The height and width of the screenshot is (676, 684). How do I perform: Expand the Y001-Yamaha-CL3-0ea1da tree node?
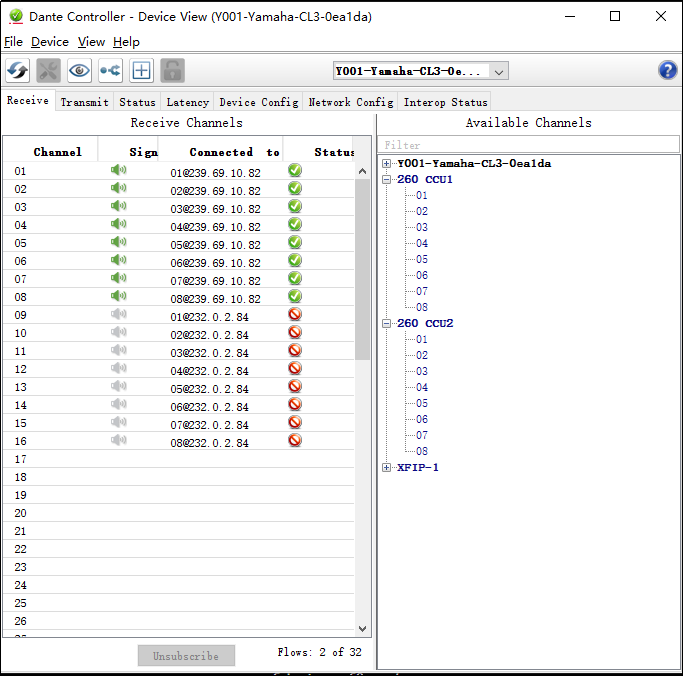[x=387, y=163]
